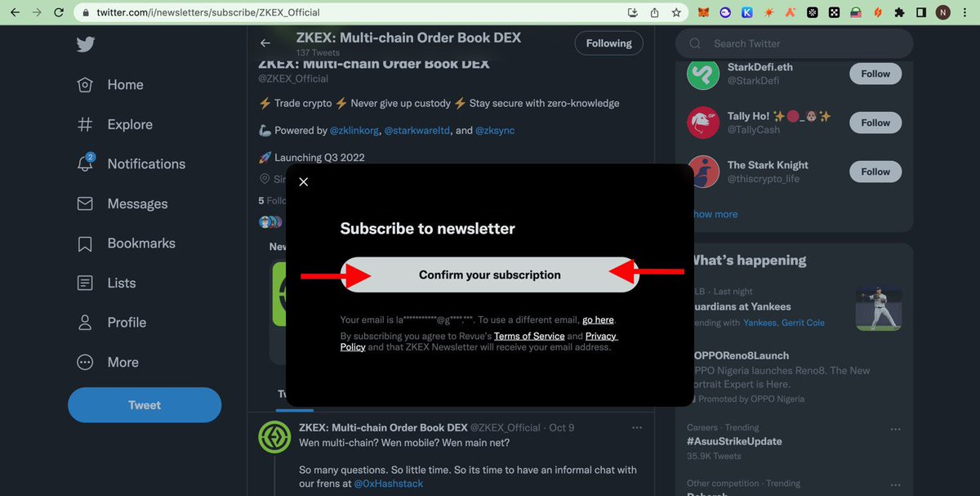
Task: Click the install app icon in address bar
Action: [x=633, y=12]
